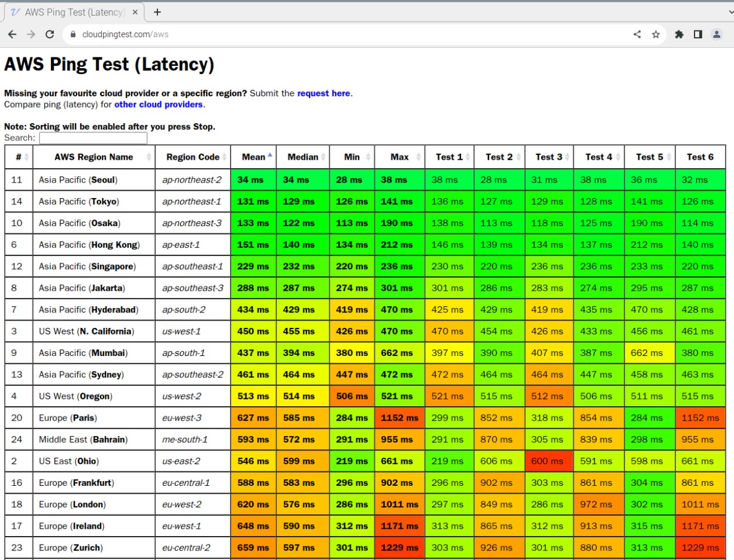This screenshot has width=734, height=560.
Task: Sort by AWS Region Name column
Action: pyautogui.click(x=94, y=157)
